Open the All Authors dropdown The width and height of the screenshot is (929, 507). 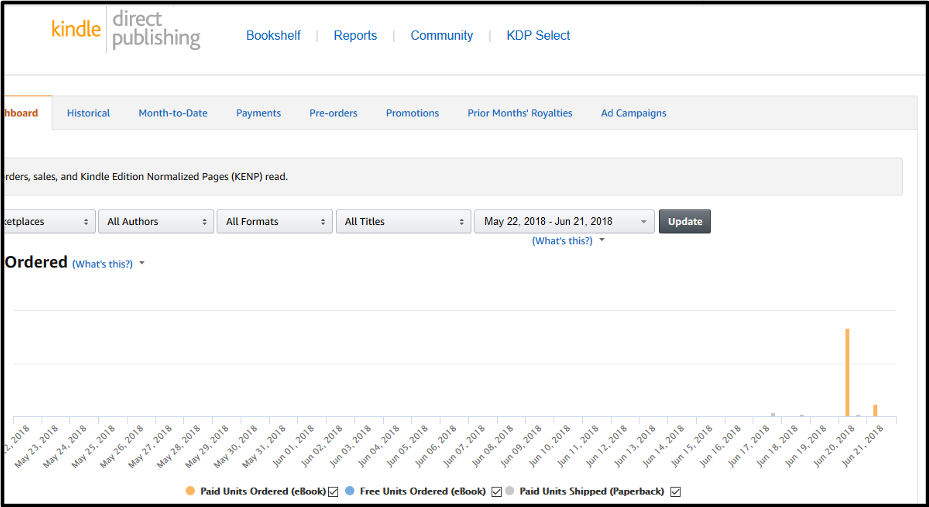pyautogui.click(x=156, y=222)
